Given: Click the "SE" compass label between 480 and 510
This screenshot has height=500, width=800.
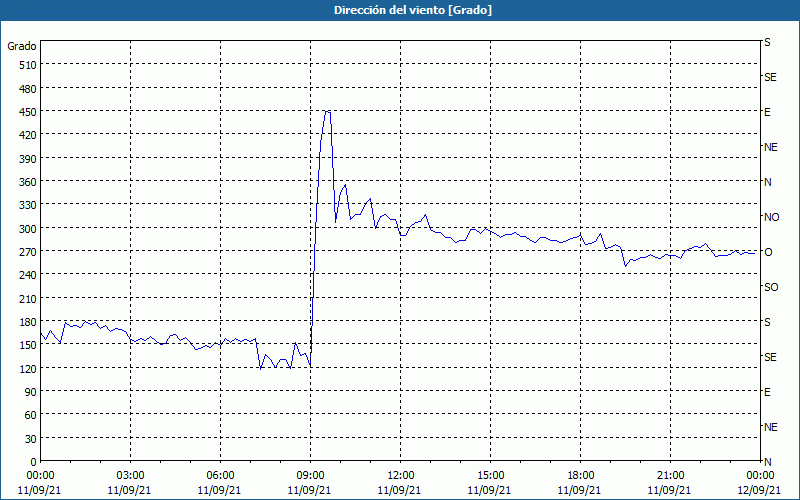Looking at the screenshot, I should click(x=770, y=77).
